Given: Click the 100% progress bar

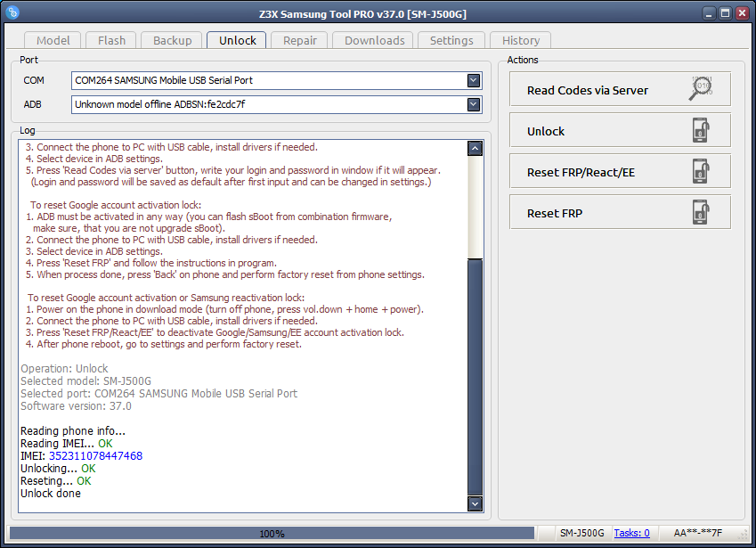Looking at the screenshot, I should (272, 533).
